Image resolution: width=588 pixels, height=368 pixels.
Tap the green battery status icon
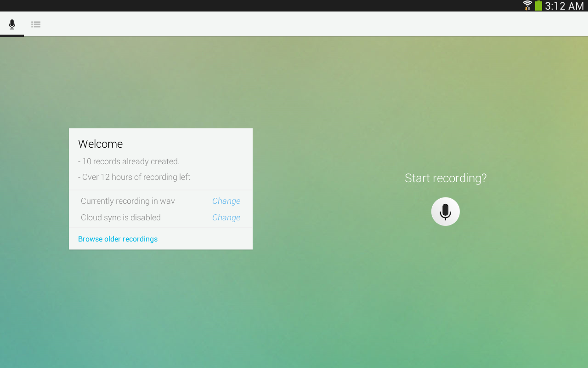538,6
